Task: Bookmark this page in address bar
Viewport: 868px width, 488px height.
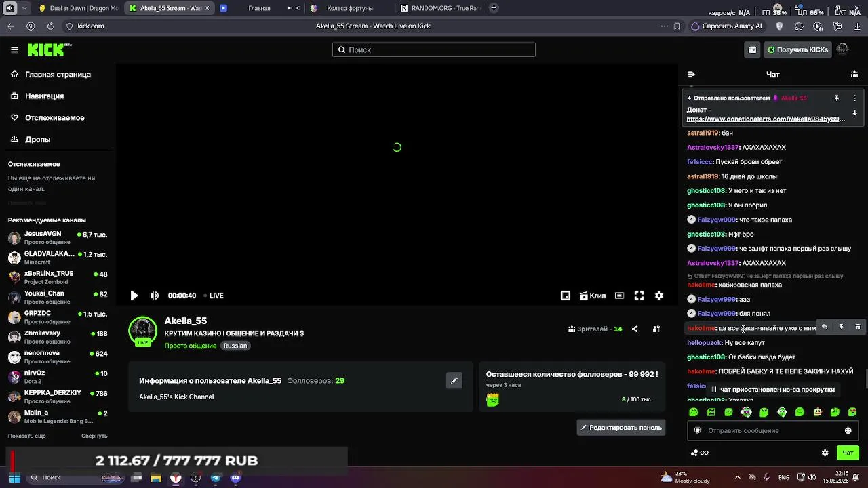Action: click(x=677, y=26)
